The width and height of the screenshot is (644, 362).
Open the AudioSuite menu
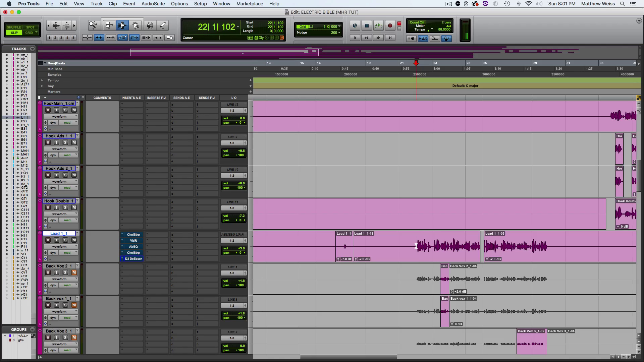point(153,4)
